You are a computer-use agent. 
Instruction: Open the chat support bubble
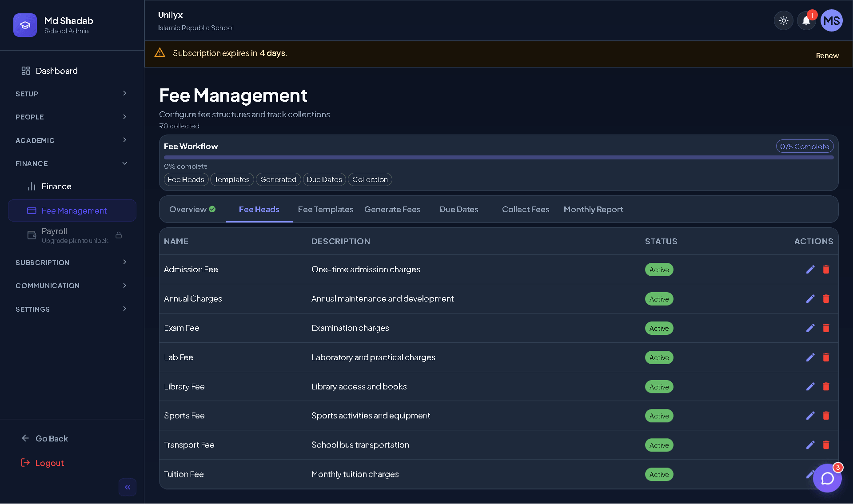[827, 478]
